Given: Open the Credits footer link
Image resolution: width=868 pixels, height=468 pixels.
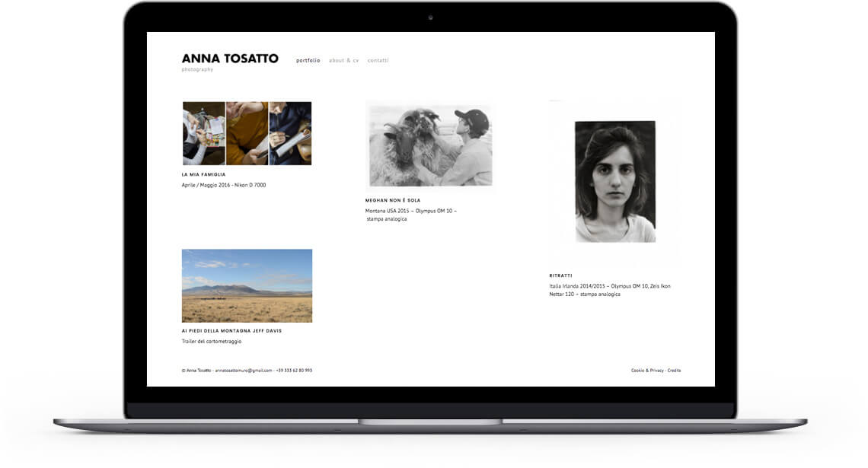Looking at the screenshot, I should coord(674,371).
